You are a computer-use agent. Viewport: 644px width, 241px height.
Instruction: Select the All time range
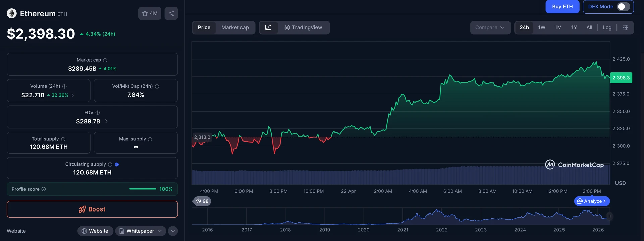pyautogui.click(x=589, y=27)
